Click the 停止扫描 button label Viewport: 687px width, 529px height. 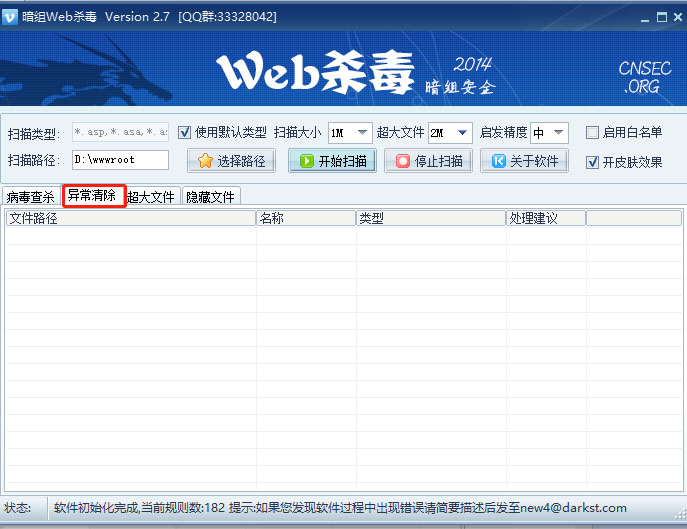439,161
